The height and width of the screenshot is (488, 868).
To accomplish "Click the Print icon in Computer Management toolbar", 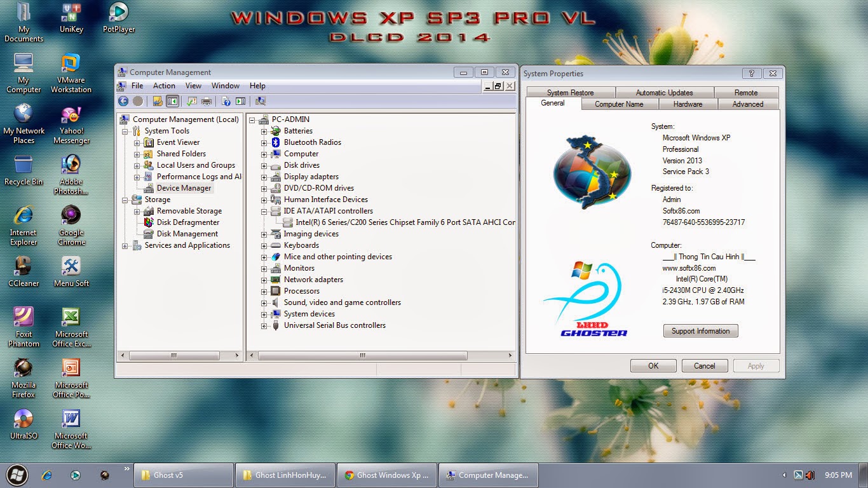I will [207, 101].
